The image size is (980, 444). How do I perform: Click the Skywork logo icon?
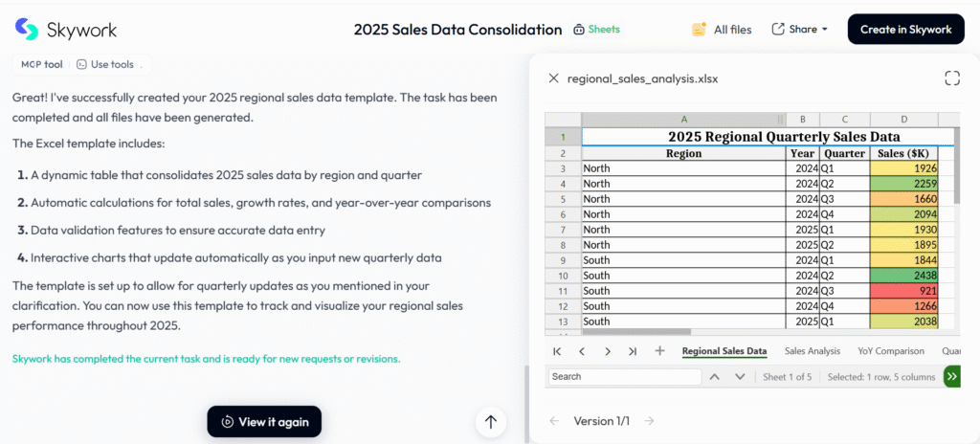(x=28, y=30)
